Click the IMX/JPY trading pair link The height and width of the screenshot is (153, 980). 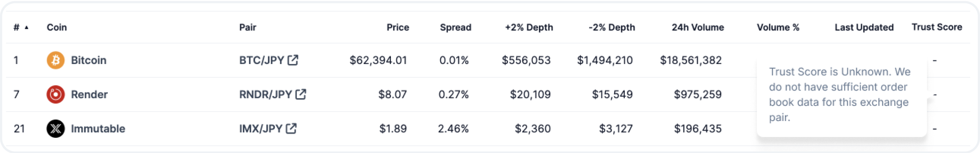(261, 129)
